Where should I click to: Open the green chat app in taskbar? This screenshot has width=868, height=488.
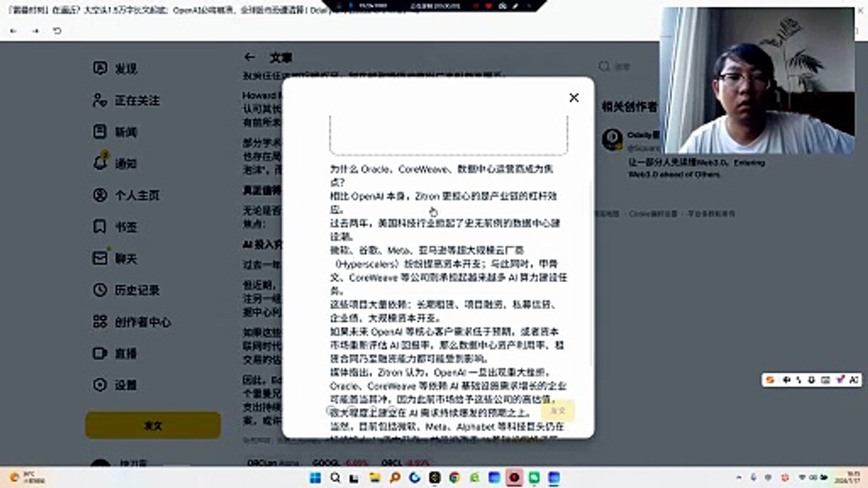point(534,478)
